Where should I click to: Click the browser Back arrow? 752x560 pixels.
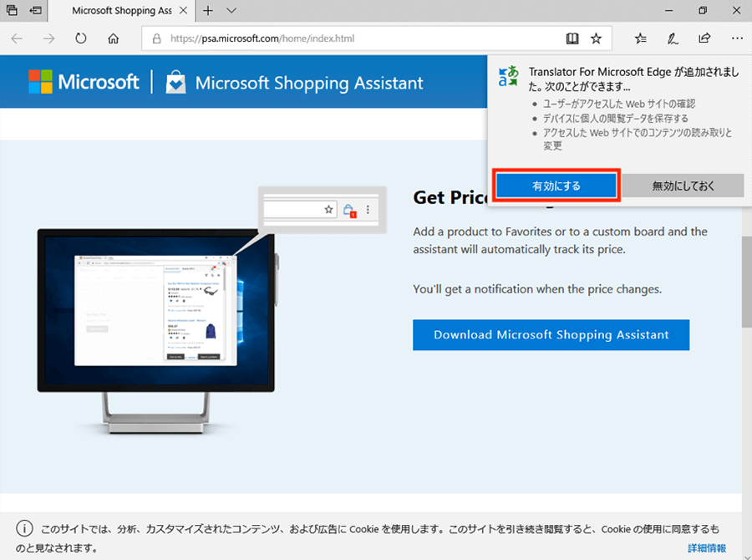click(x=17, y=38)
